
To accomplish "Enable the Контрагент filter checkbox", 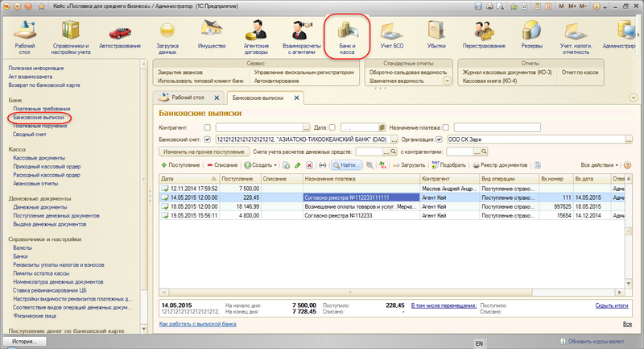I will click(208, 127).
